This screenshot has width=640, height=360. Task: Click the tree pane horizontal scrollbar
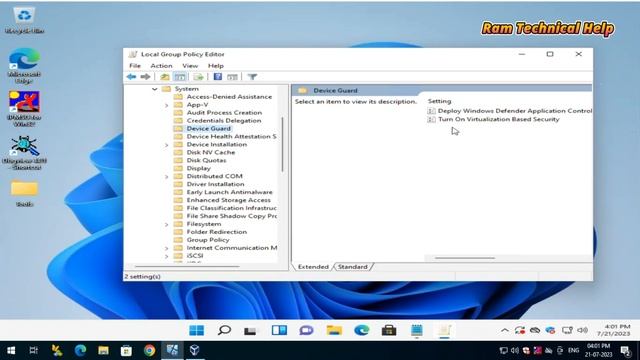187,267
